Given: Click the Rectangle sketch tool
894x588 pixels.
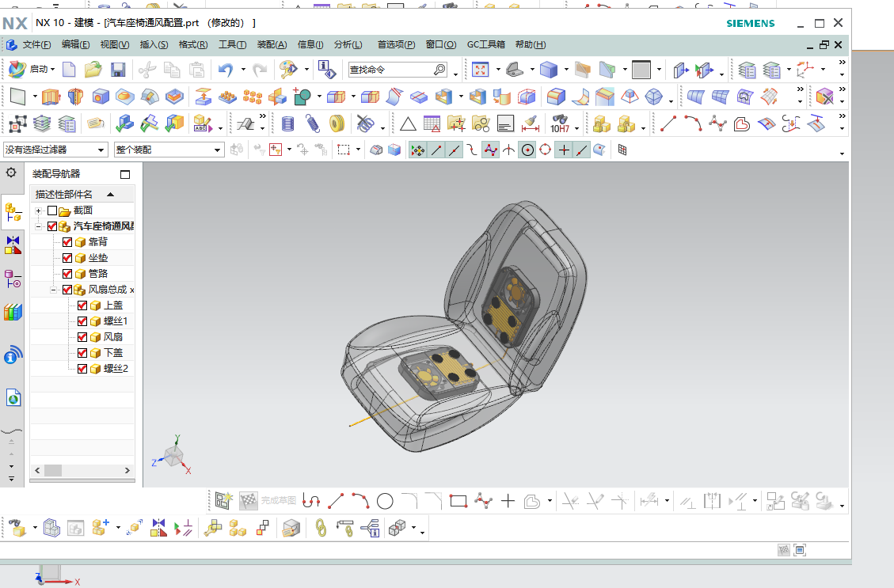Looking at the screenshot, I should 458,502.
